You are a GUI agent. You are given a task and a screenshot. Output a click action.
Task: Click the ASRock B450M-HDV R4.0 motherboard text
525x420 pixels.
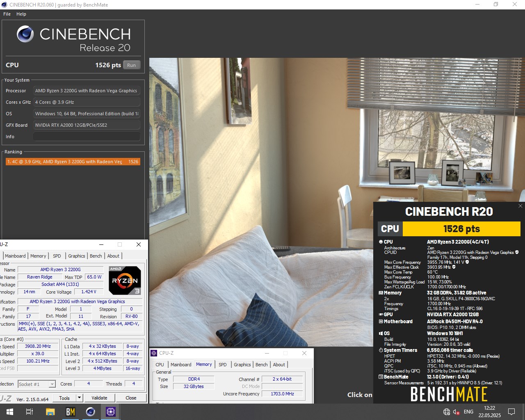click(455, 322)
